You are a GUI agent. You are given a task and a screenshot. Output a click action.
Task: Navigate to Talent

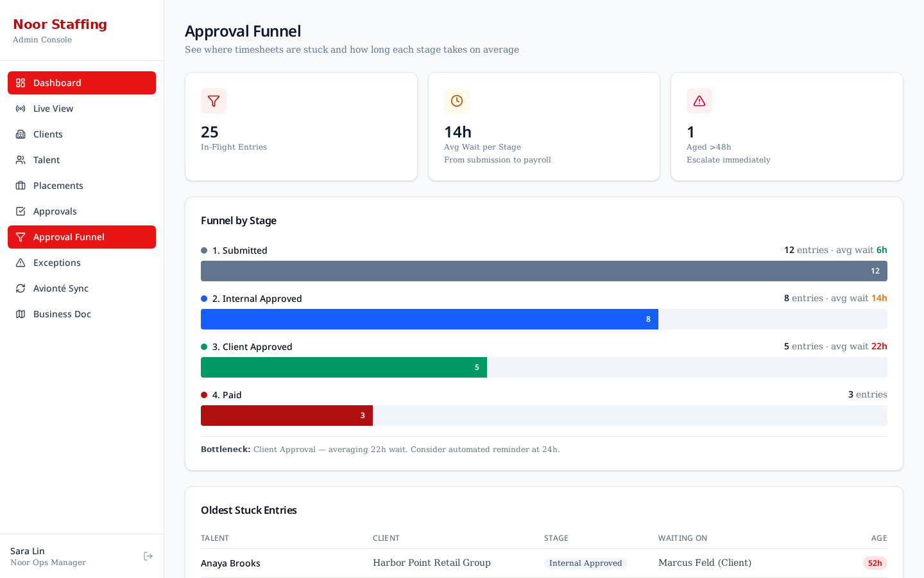click(81, 160)
